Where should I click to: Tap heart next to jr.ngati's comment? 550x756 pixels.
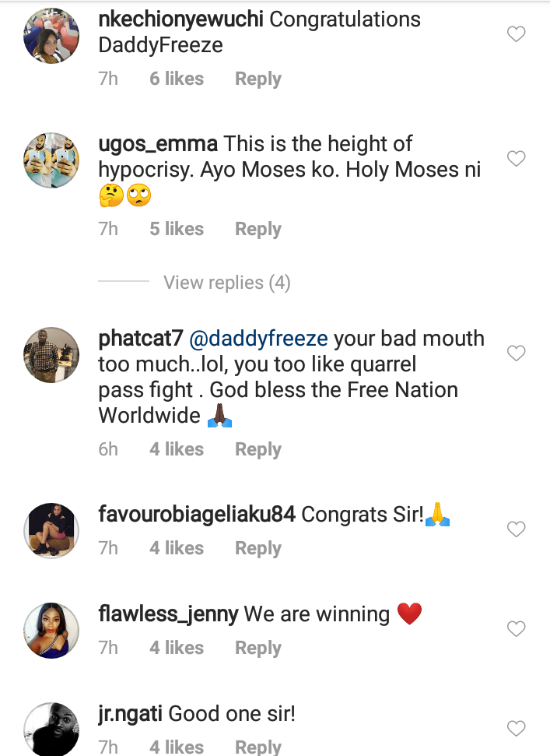click(x=516, y=729)
